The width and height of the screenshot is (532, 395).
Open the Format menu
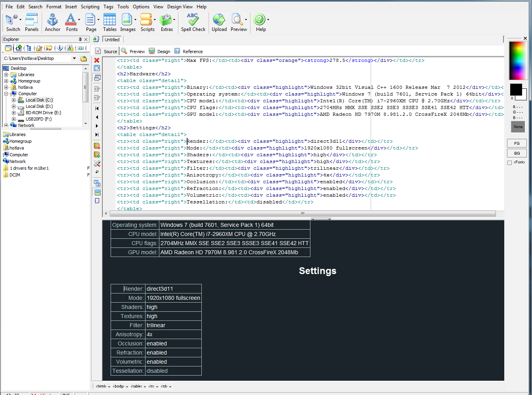point(54,7)
